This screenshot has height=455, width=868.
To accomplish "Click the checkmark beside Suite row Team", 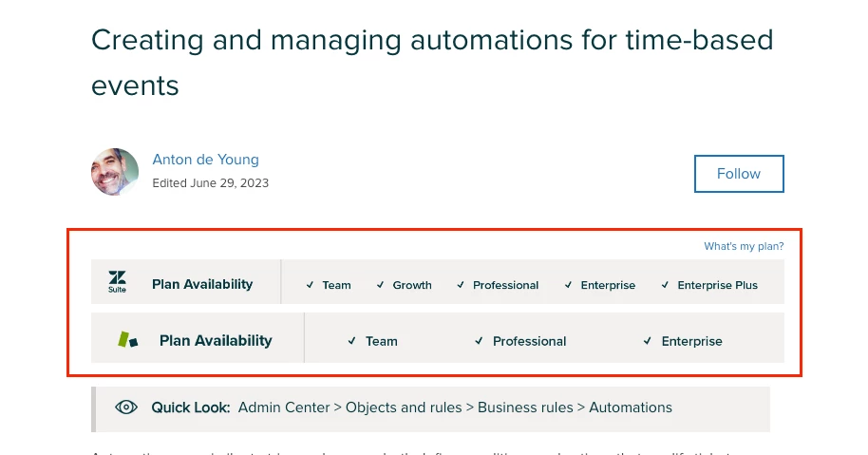I will 310,285.
